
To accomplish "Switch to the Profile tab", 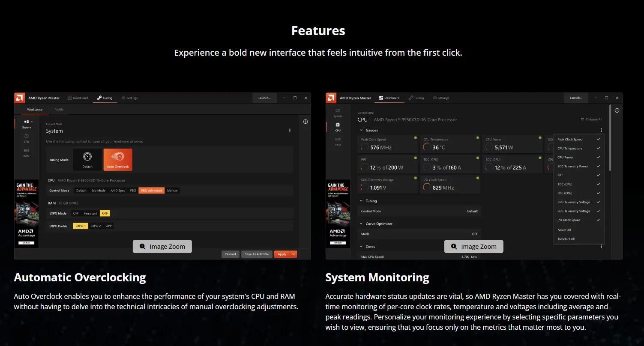I will click(x=59, y=110).
